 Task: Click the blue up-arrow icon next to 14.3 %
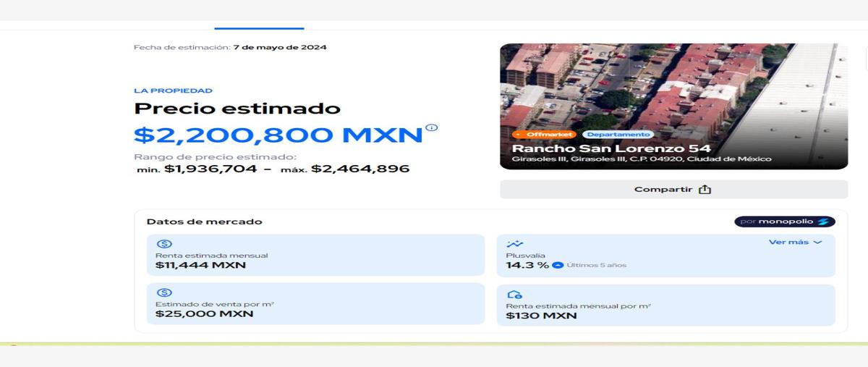coord(558,265)
